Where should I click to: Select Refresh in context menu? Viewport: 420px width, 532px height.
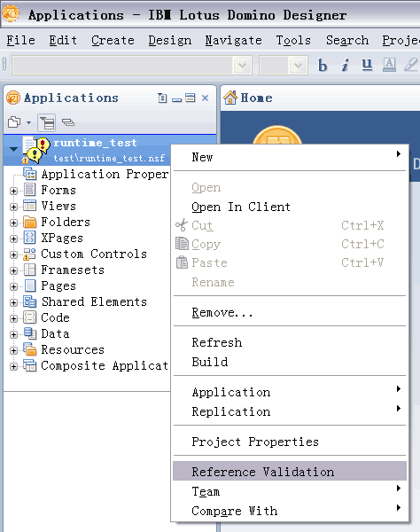click(x=290, y=342)
